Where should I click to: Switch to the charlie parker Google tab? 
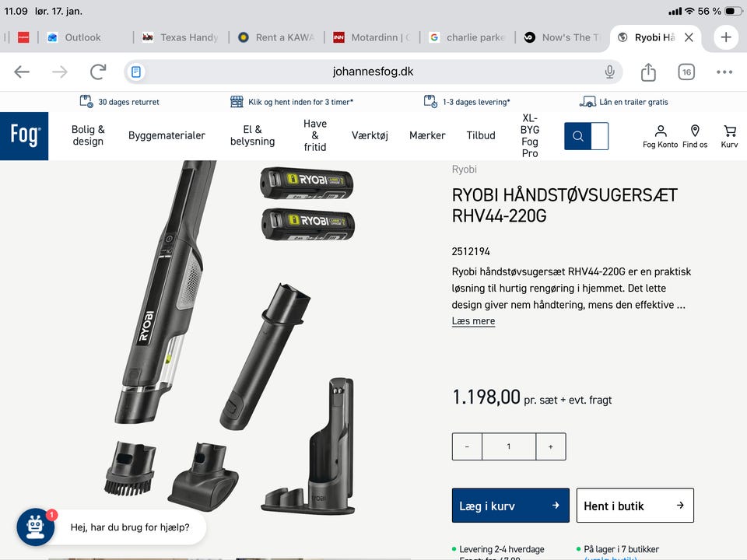click(468, 37)
